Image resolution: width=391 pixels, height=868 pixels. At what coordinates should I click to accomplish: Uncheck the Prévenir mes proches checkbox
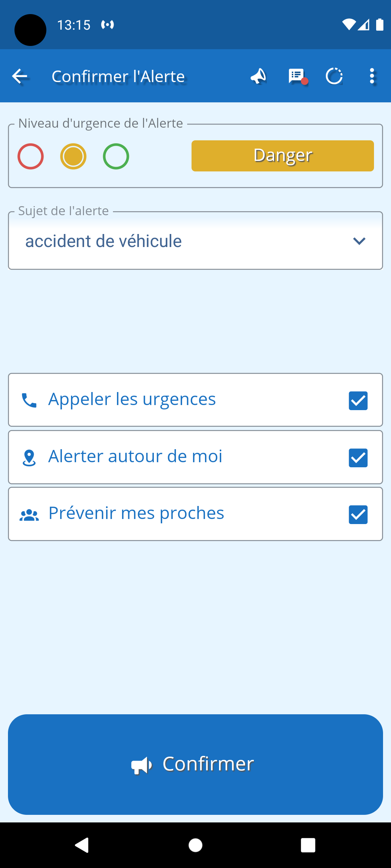coord(358,515)
